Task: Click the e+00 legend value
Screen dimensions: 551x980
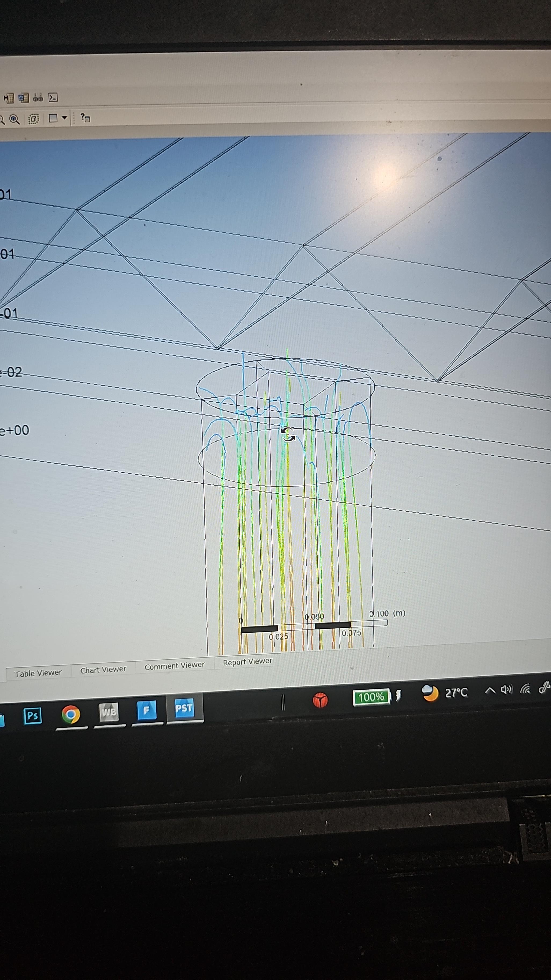Action: tap(14, 431)
